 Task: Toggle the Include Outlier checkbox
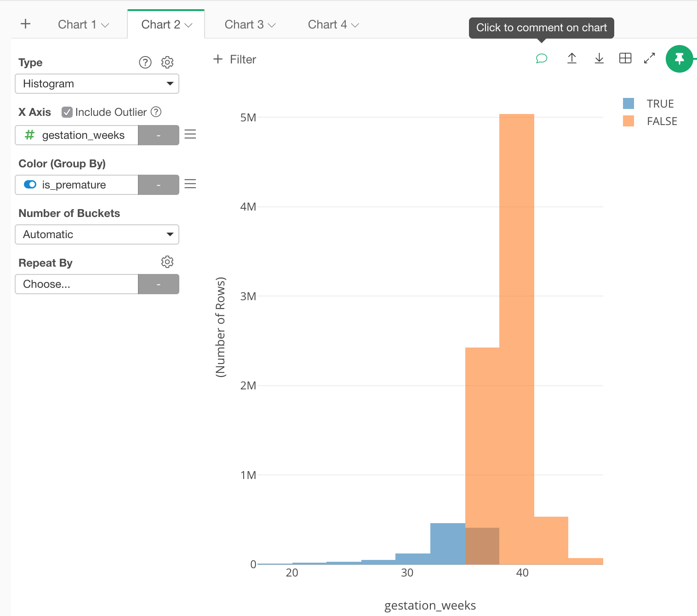(67, 112)
